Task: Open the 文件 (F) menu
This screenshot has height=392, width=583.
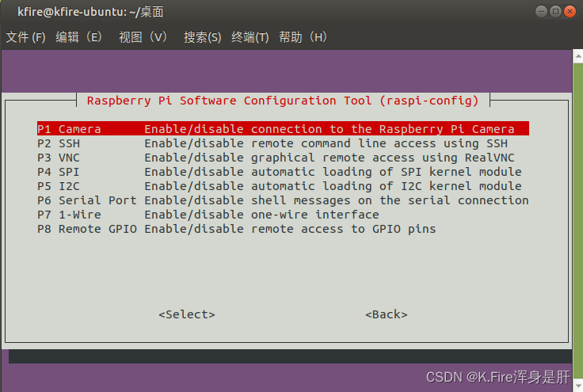Action: (x=25, y=37)
